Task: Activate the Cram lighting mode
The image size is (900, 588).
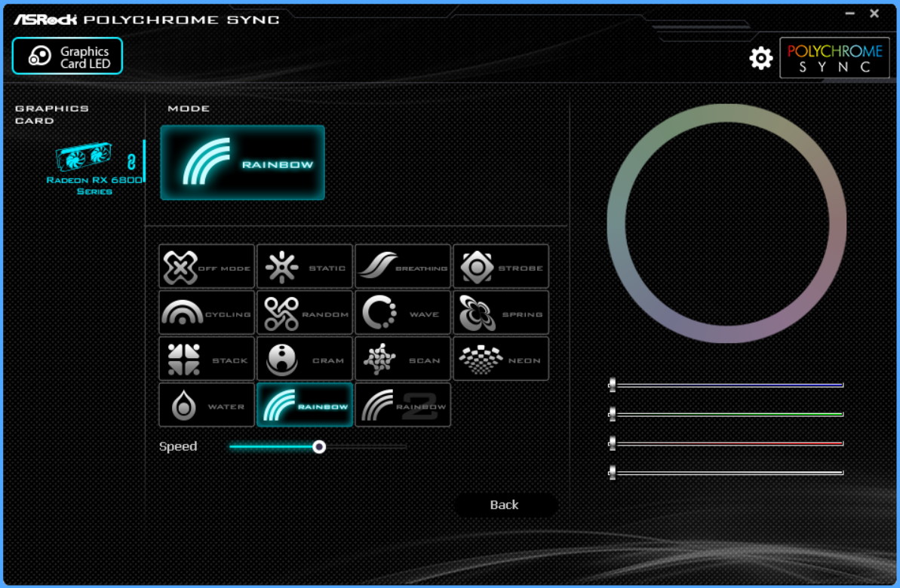Action: pos(305,359)
